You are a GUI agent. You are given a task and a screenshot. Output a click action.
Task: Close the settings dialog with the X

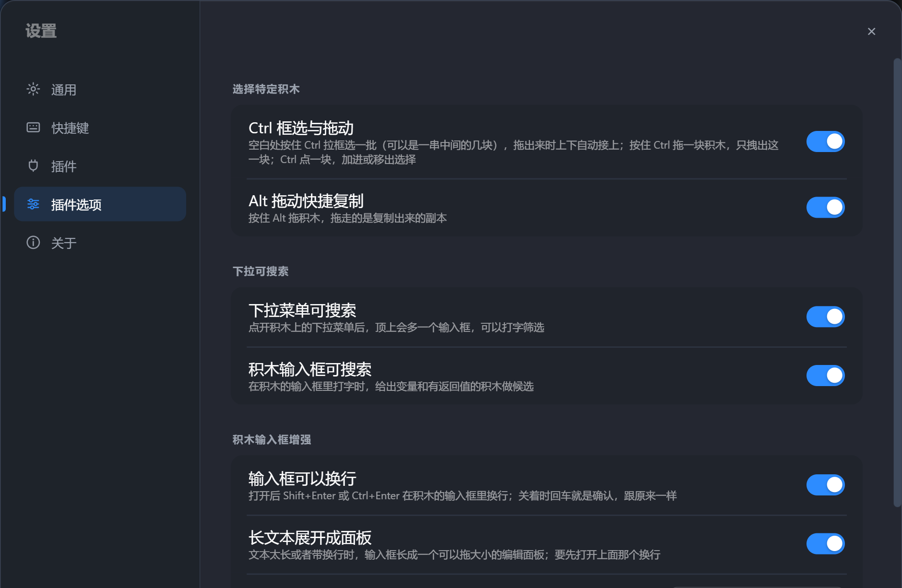click(x=872, y=32)
